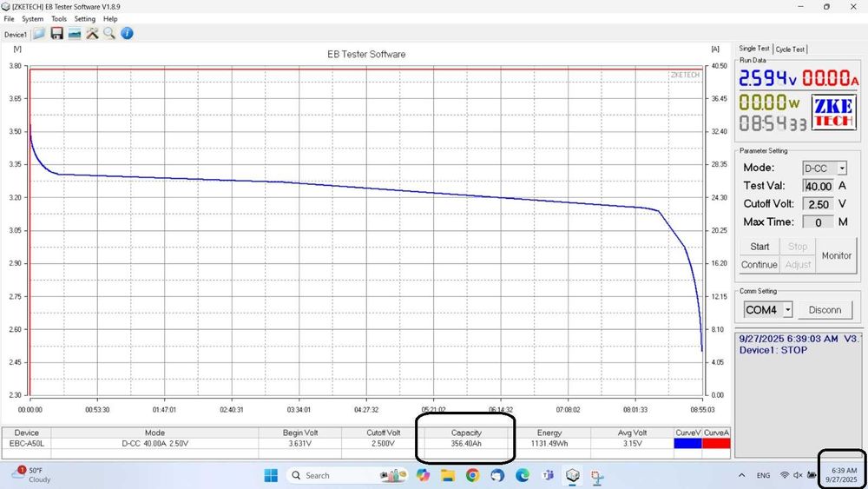This screenshot has height=489, width=868.
Task: Click the EB Tester taskbar icon
Action: point(572,475)
